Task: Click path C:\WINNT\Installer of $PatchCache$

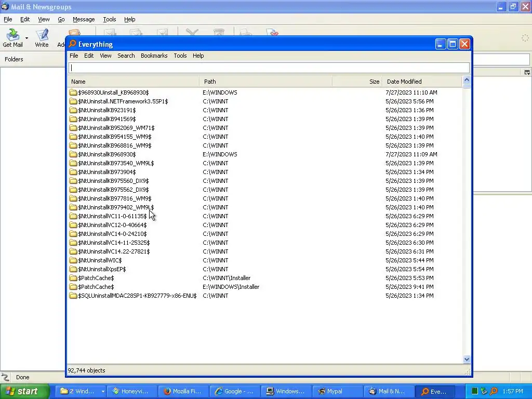Action: 227,278
